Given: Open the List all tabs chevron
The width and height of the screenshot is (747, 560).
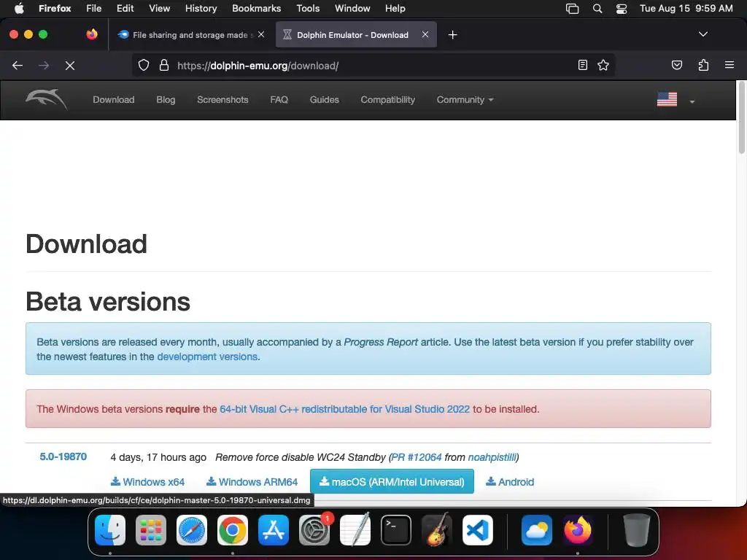Looking at the screenshot, I should tap(703, 34).
